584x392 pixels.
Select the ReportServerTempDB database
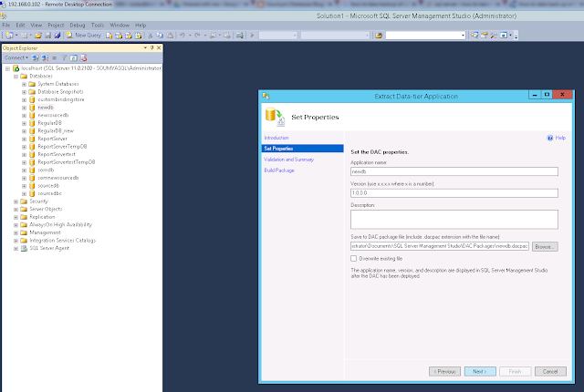tap(62, 146)
